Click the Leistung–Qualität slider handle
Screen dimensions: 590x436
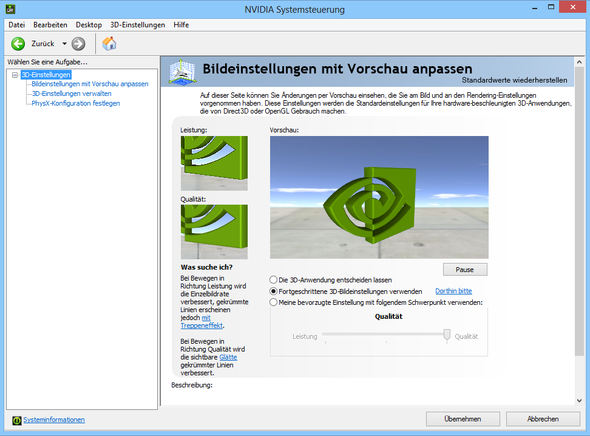(447, 335)
